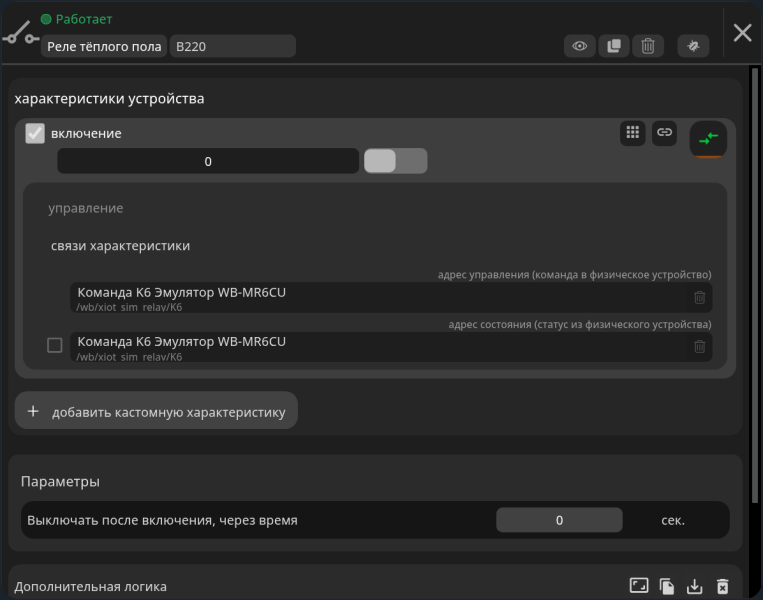Open the управление section
763x600 pixels.
(x=86, y=208)
